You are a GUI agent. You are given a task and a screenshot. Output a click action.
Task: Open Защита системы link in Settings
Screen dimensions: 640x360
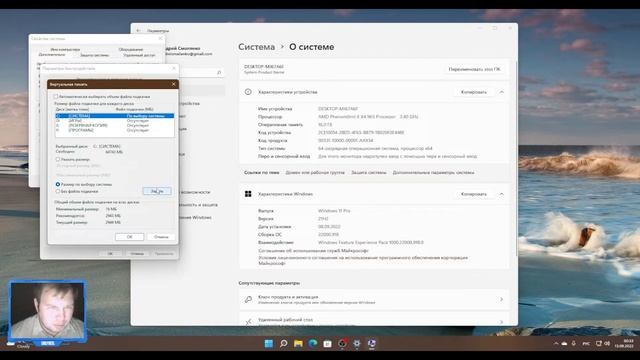[369, 173]
